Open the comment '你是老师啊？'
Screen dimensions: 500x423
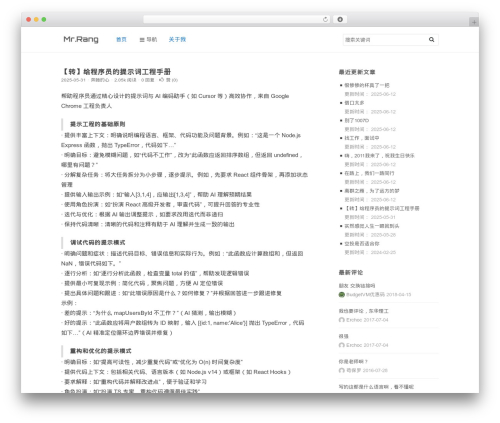[x=353, y=362]
